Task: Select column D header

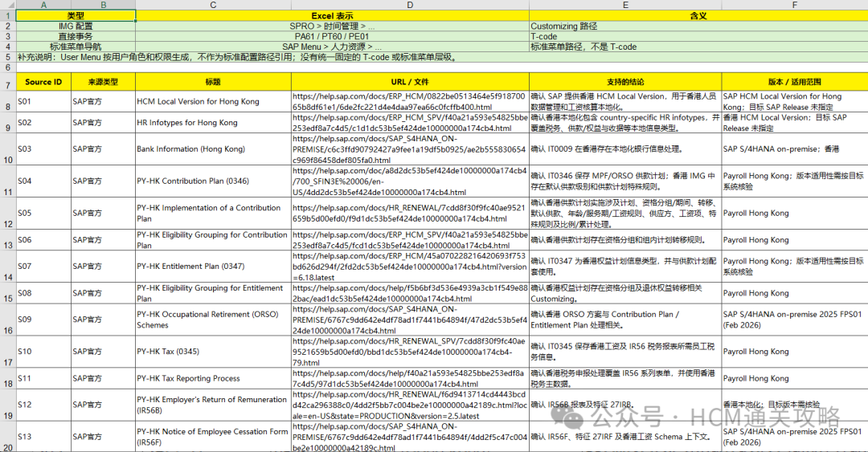Action: click(x=410, y=5)
